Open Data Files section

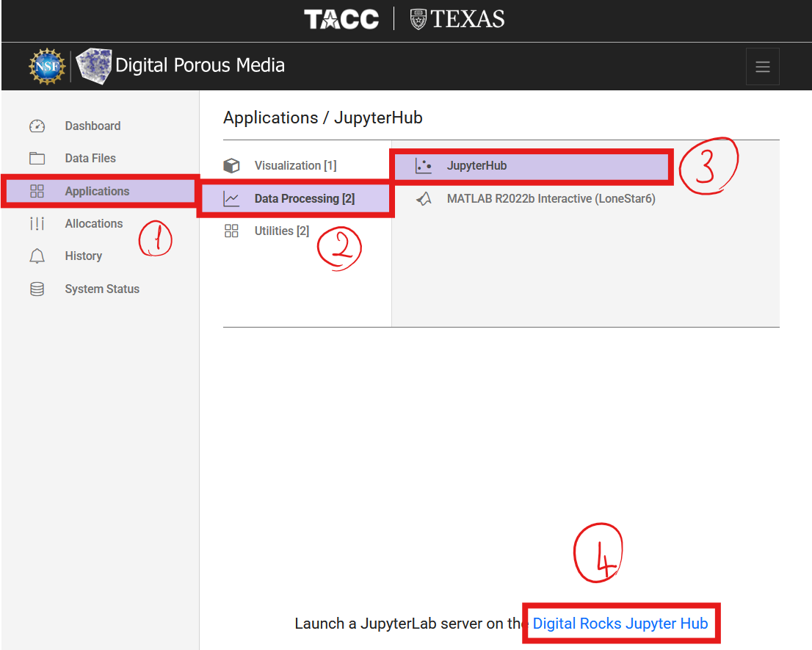coord(90,158)
